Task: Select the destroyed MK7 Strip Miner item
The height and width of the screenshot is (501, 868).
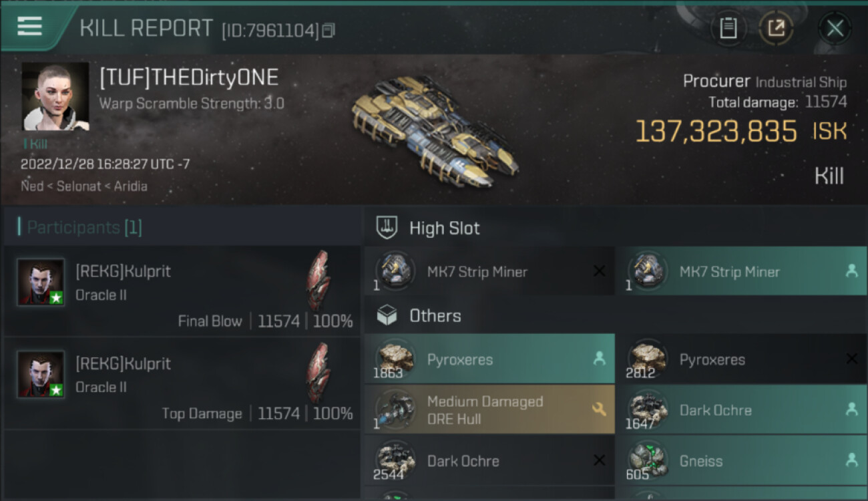Action: tap(489, 271)
